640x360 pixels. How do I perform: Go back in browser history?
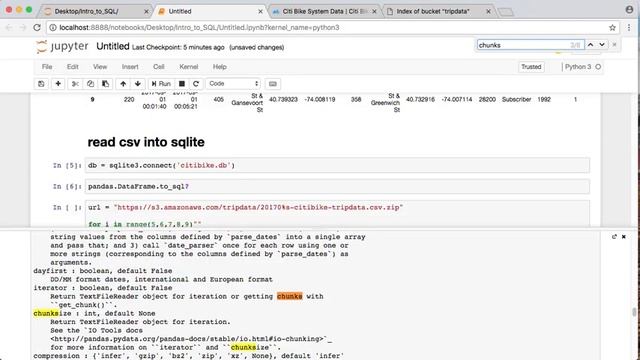(x=9, y=28)
